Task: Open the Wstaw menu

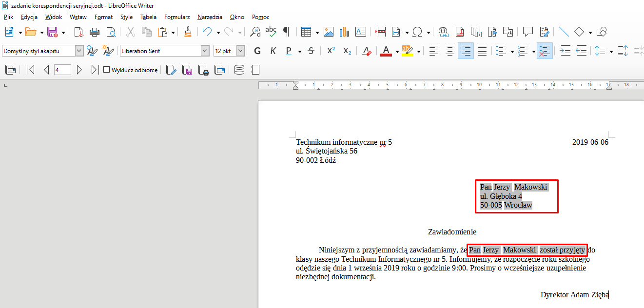Action: pyautogui.click(x=78, y=17)
